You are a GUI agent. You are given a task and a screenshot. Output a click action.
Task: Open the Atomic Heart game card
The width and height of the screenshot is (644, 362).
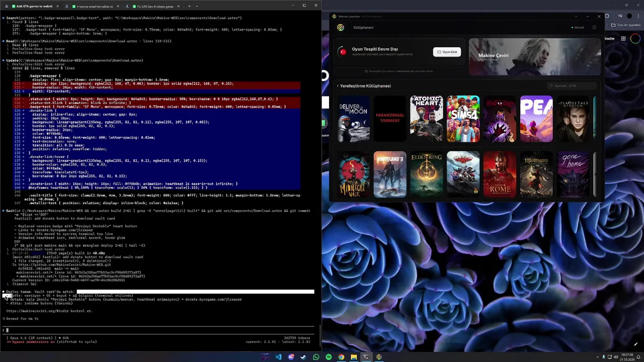(427, 119)
